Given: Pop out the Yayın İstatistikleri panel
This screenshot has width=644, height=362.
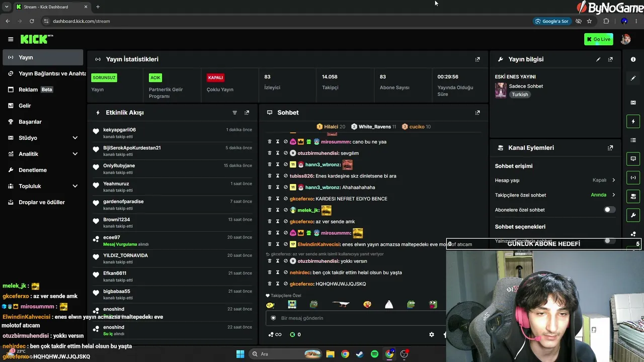Looking at the screenshot, I should pyautogui.click(x=477, y=59).
